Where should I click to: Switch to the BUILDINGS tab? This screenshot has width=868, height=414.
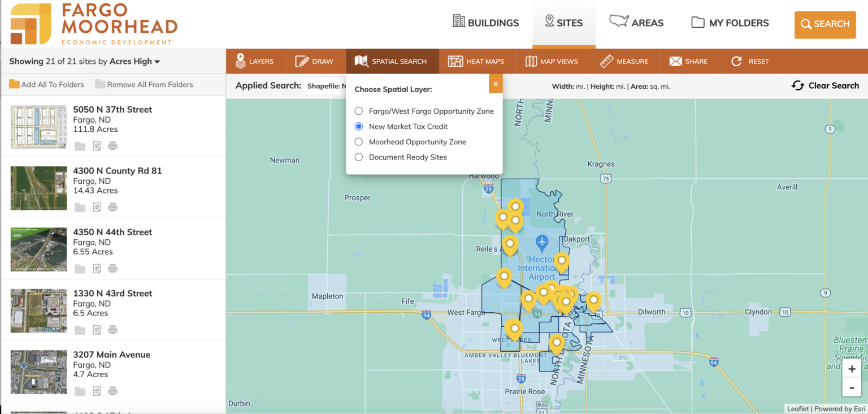click(487, 23)
